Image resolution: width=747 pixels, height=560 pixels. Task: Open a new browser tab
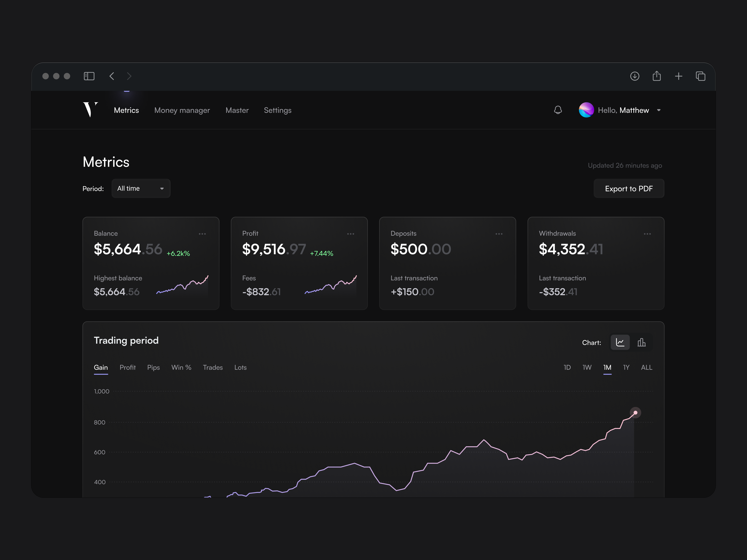(x=678, y=76)
